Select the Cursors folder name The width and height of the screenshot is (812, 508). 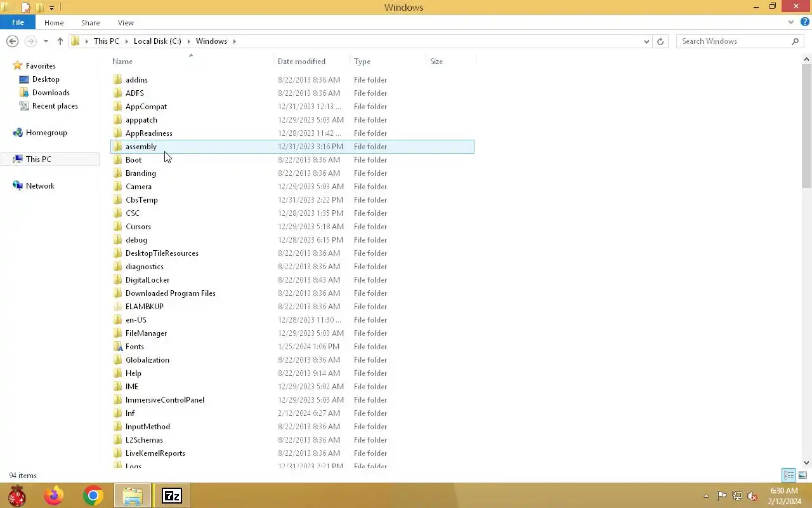(138, 227)
